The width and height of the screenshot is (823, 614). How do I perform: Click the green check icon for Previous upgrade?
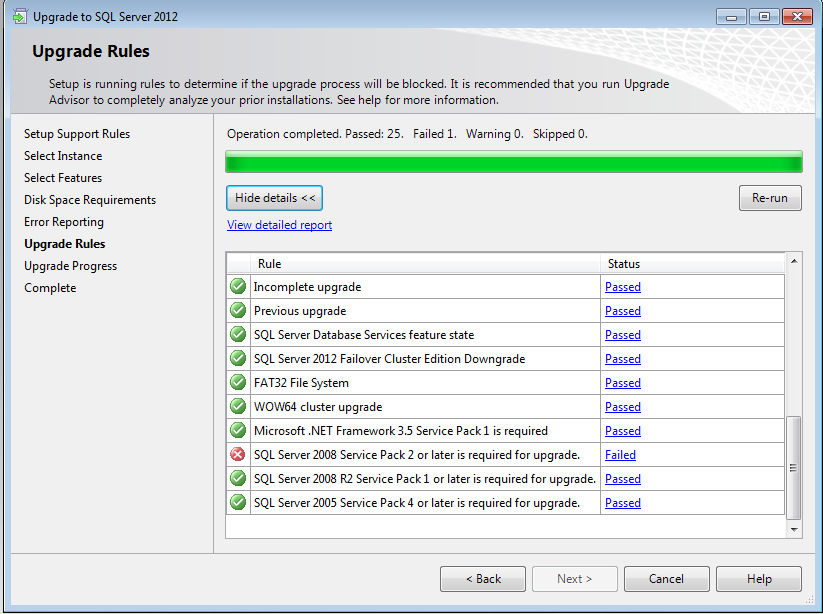(x=238, y=311)
